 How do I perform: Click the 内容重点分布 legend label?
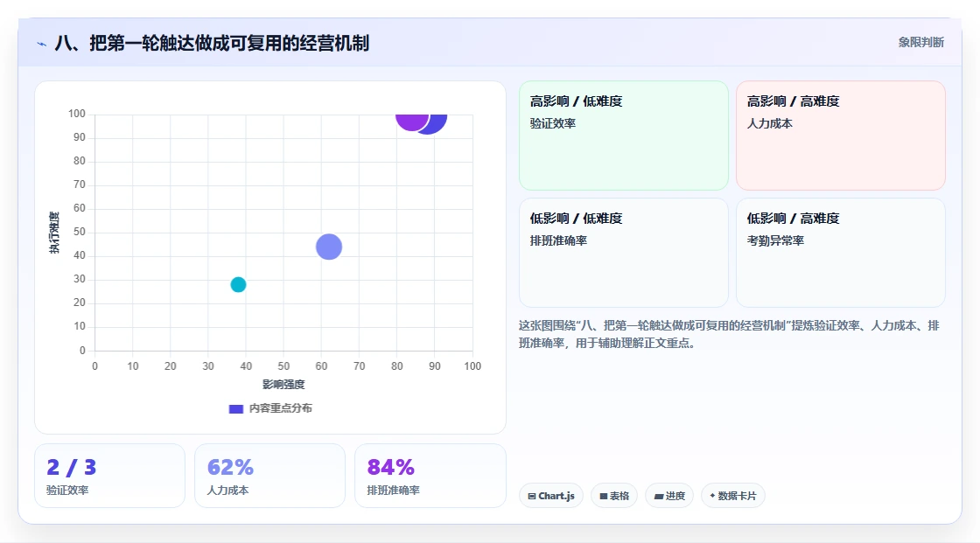click(x=281, y=408)
